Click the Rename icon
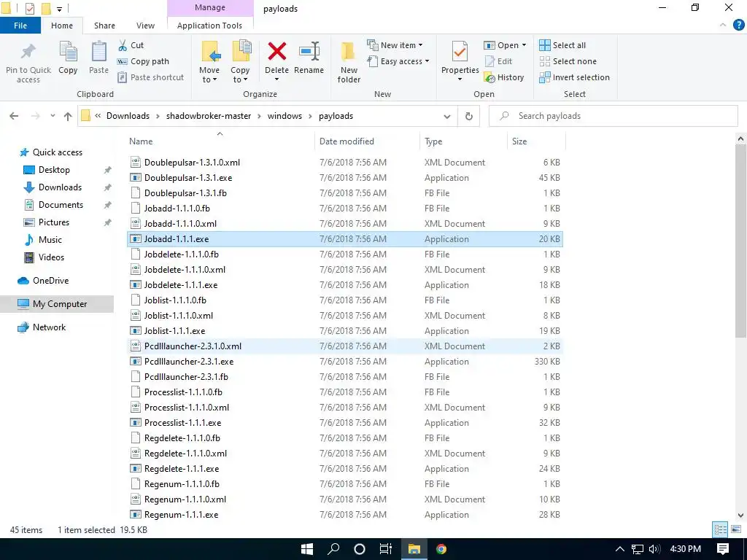 tap(309, 52)
